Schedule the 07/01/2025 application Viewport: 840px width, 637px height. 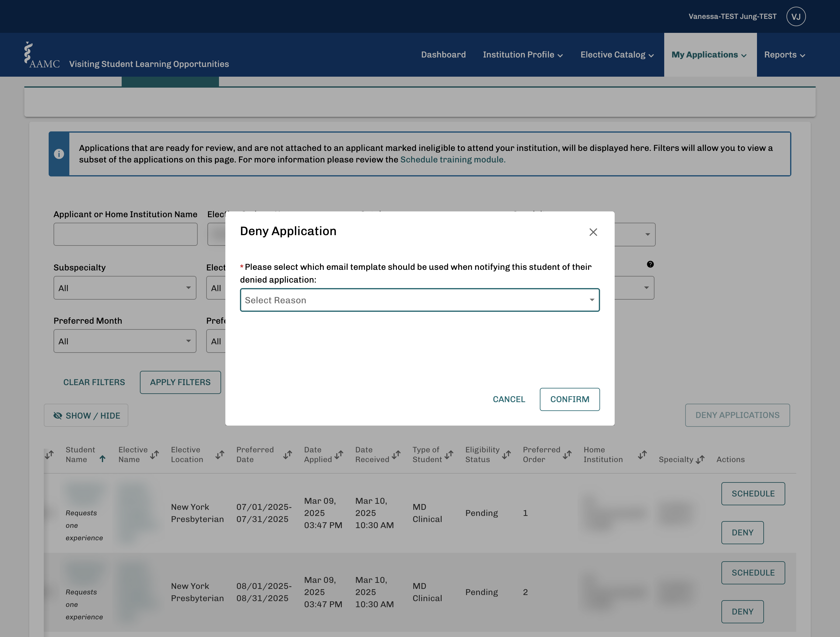[753, 493]
